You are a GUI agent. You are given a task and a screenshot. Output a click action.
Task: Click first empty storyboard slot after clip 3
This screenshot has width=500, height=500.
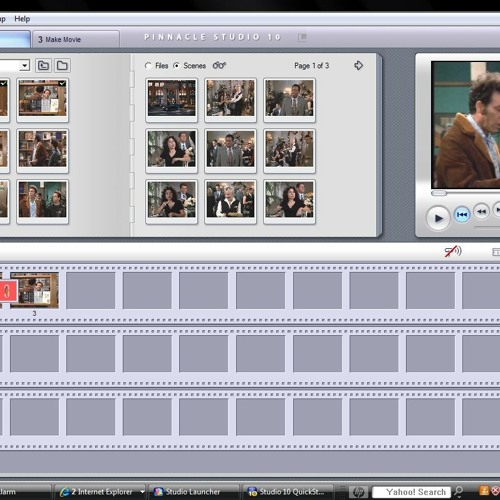click(x=91, y=290)
